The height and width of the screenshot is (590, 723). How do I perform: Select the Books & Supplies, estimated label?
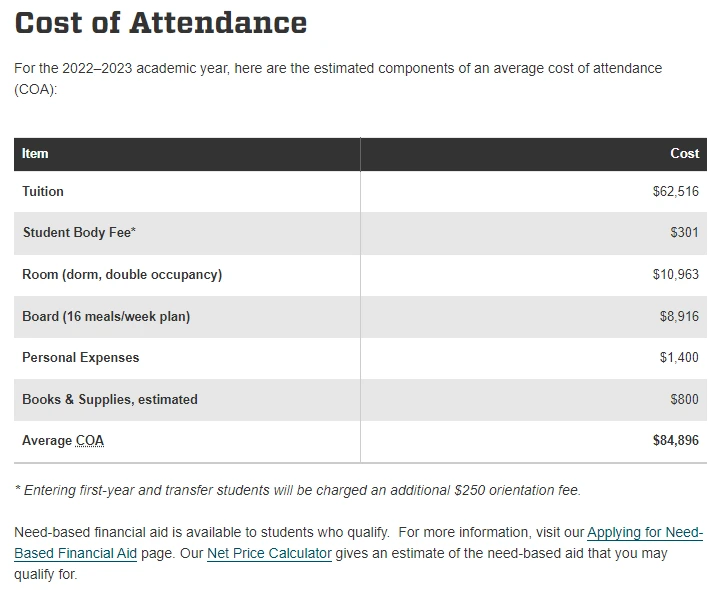(110, 399)
